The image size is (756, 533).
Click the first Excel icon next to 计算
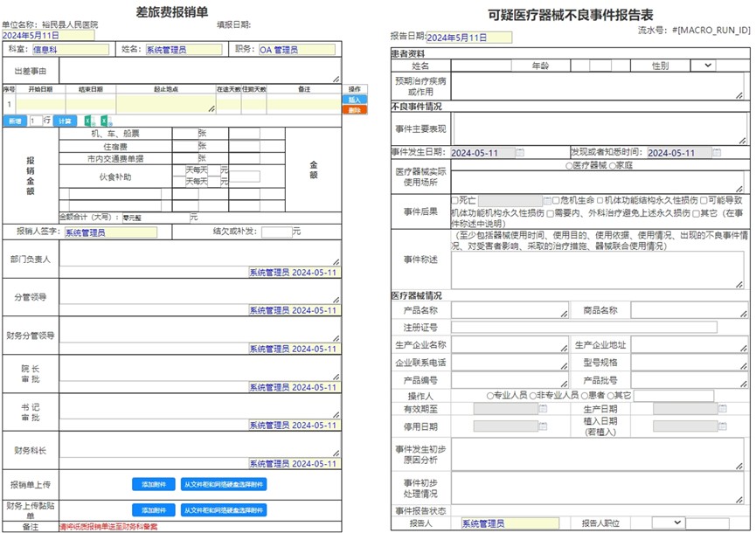click(87, 121)
